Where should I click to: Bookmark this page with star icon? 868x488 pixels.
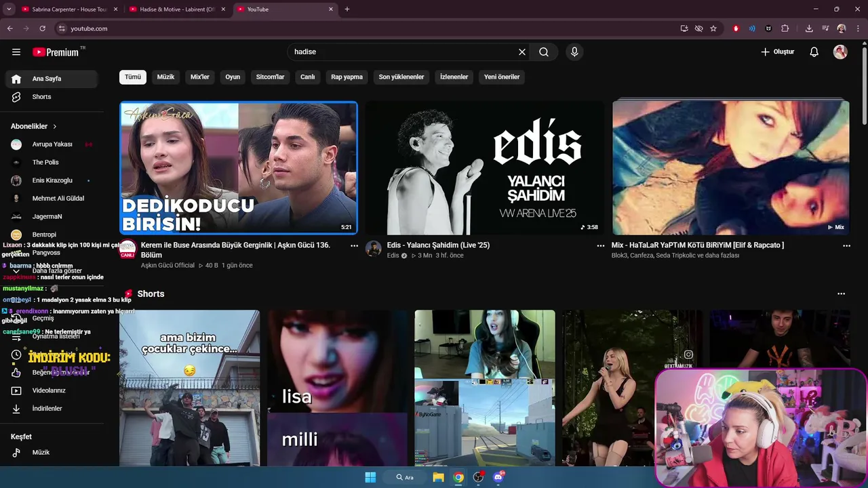coord(713,28)
